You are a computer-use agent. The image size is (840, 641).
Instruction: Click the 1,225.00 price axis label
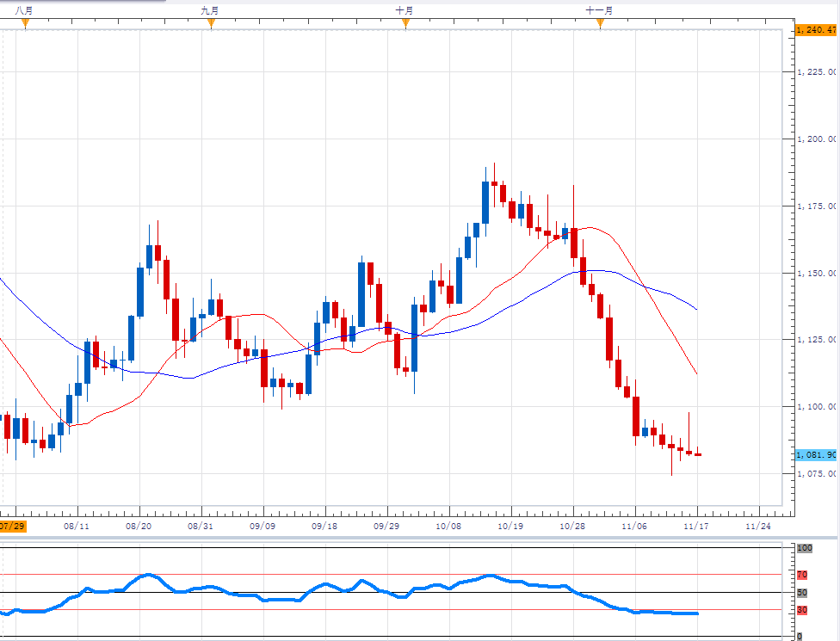coord(817,71)
